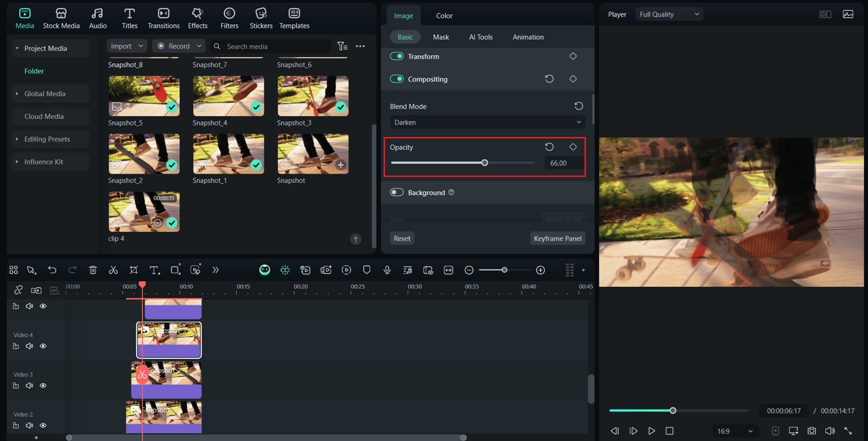Screen dimensions: 868x441
Task: Enable the Background switch
Action: pos(397,192)
